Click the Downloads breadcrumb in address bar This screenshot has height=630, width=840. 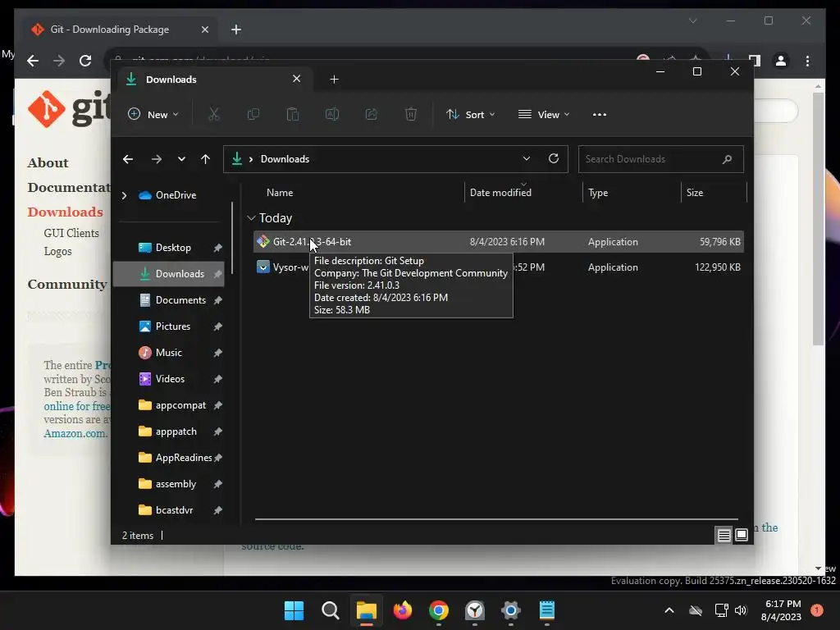(x=285, y=159)
